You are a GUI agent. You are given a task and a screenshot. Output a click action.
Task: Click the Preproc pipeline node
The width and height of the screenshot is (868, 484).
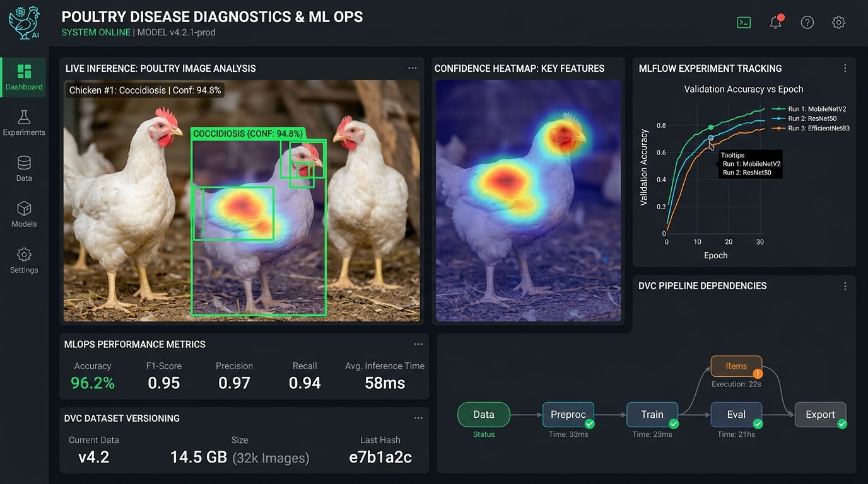568,415
